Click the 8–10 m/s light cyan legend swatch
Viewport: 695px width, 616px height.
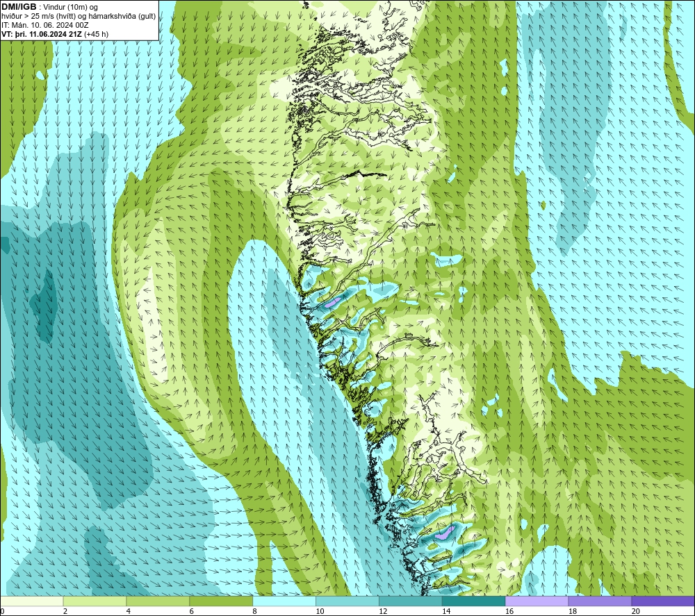[284, 601]
